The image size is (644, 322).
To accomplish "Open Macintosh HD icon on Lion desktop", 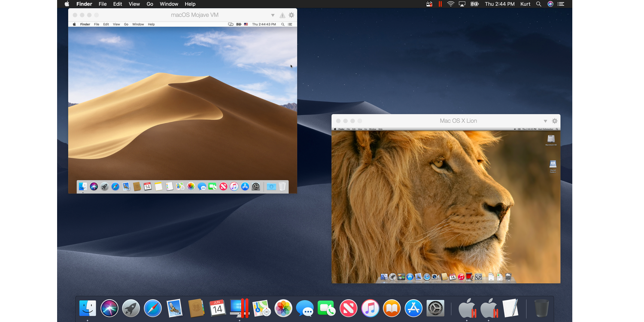I will click(x=551, y=140).
